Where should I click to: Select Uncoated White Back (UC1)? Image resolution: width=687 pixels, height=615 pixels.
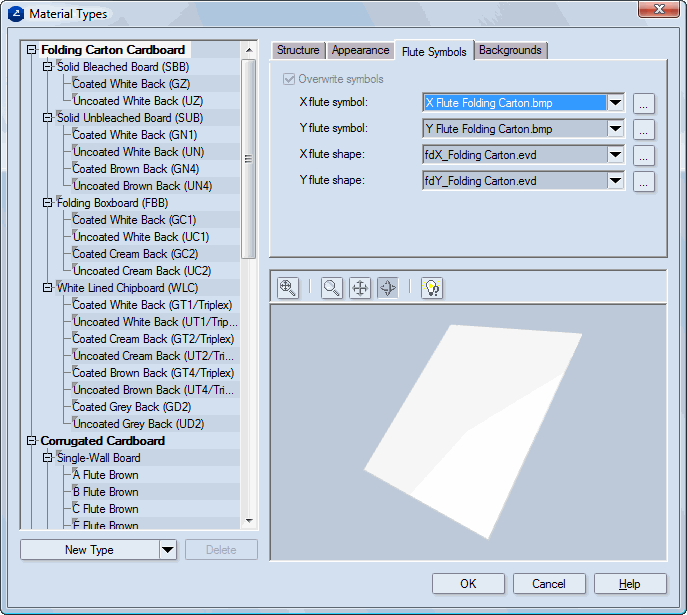(141, 237)
